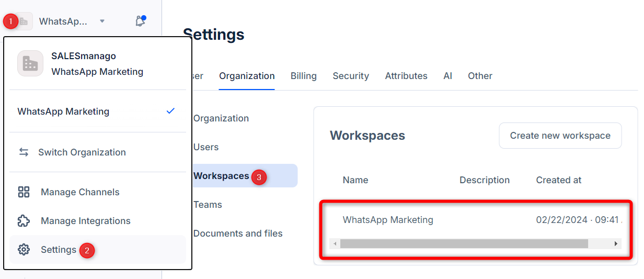Open Settings from the dropdown menu
The image size is (644, 279).
tap(97, 250)
